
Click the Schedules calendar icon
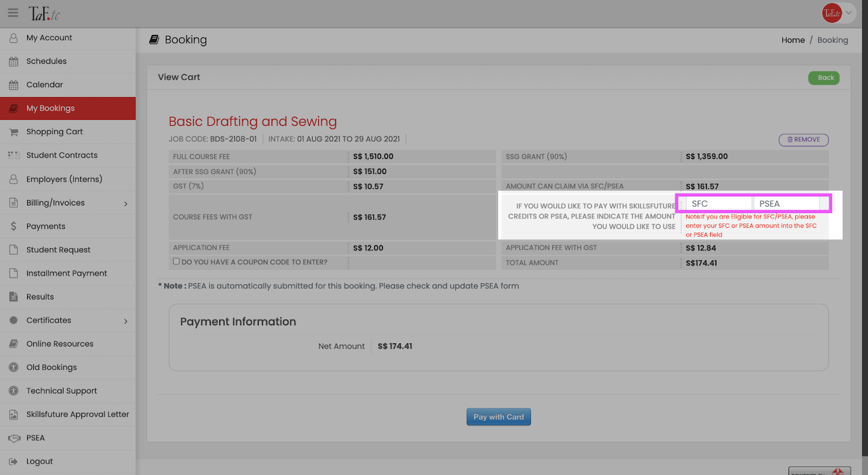pyautogui.click(x=14, y=61)
